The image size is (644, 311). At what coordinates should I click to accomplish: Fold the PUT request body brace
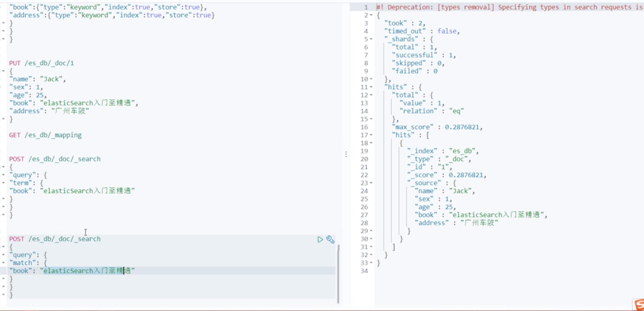click(3, 71)
